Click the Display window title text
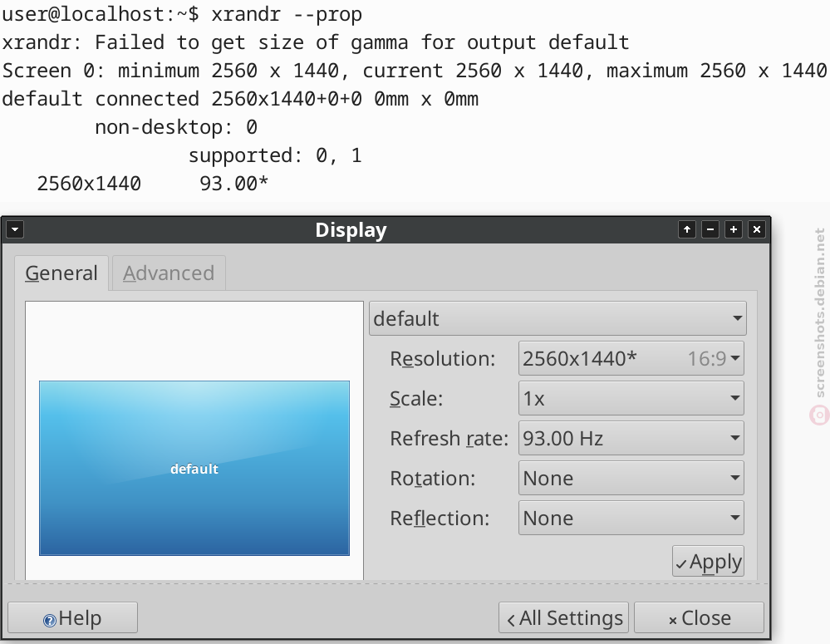The image size is (830, 644). click(x=351, y=230)
